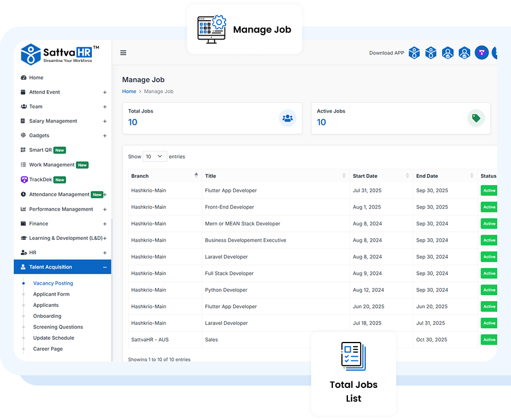Click the Total Jobs people icon

pos(288,118)
